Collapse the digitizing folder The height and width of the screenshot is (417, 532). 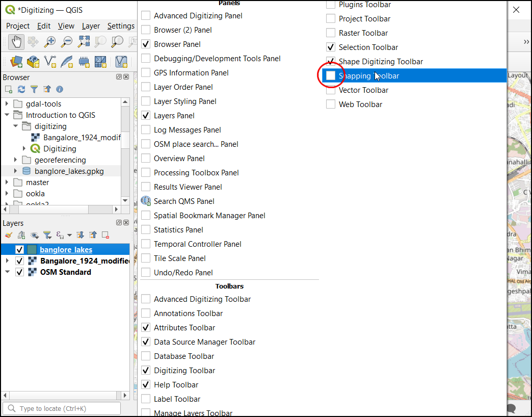(16, 126)
